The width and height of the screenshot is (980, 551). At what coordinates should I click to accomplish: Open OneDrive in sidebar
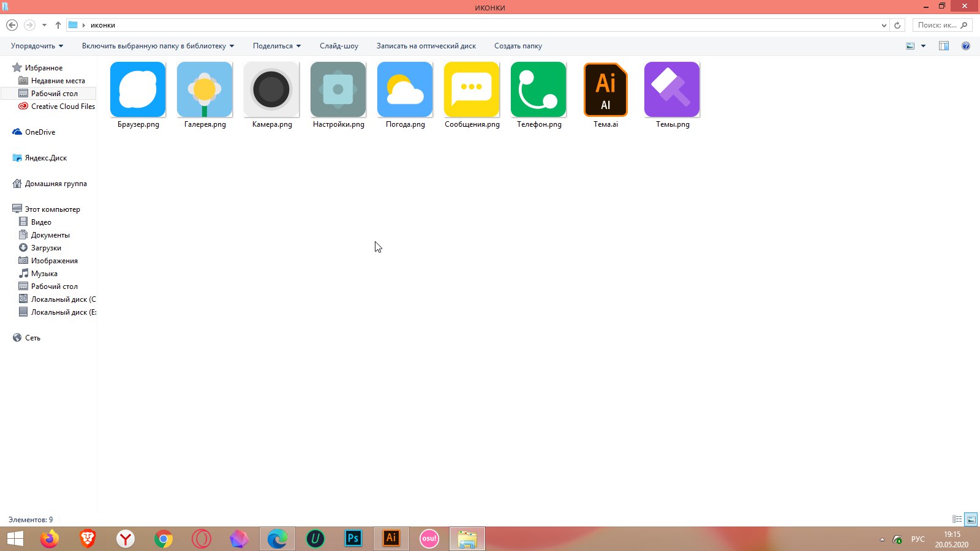(x=40, y=132)
